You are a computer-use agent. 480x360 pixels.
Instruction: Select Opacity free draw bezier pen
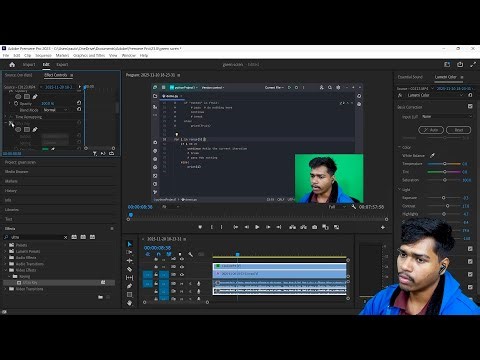(35, 97)
